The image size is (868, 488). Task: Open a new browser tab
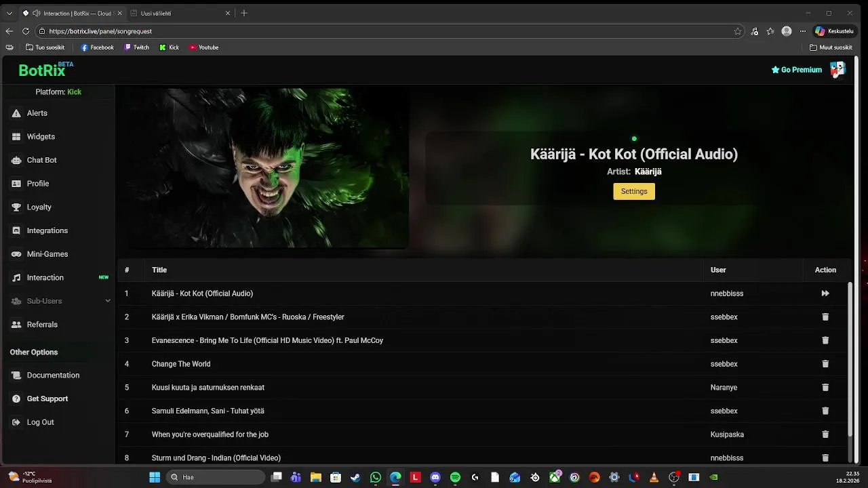244,13
